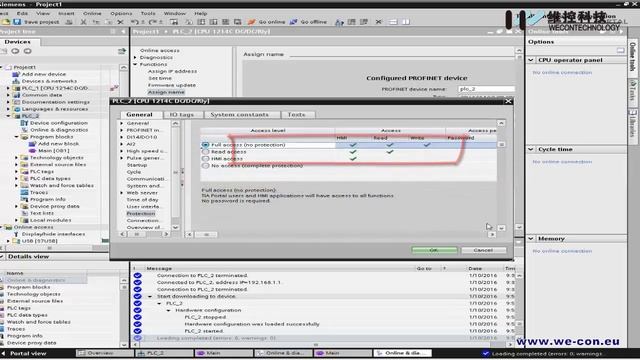Collapse the Program blocks tree node

coord(17,137)
